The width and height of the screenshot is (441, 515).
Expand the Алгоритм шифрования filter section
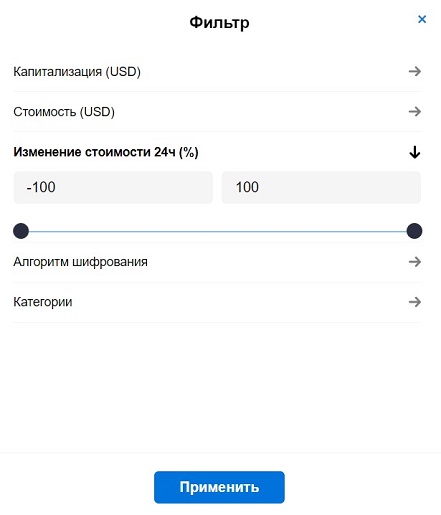click(217, 262)
